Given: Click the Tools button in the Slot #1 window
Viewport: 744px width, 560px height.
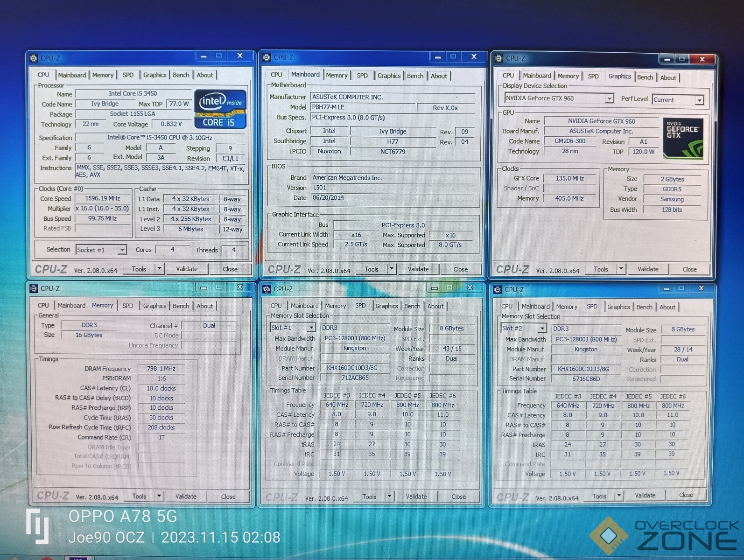Looking at the screenshot, I should [x=369, y=497].
